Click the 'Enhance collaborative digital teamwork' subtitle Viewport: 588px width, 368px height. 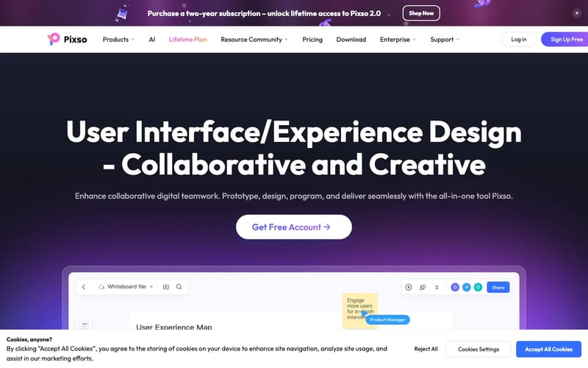(x=293, y=196)
